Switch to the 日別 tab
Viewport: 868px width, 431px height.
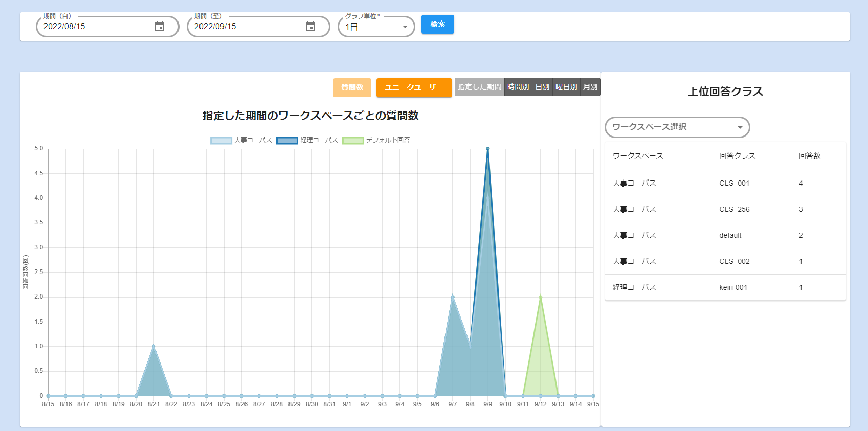pyautogui.click(x=542, y=87)
